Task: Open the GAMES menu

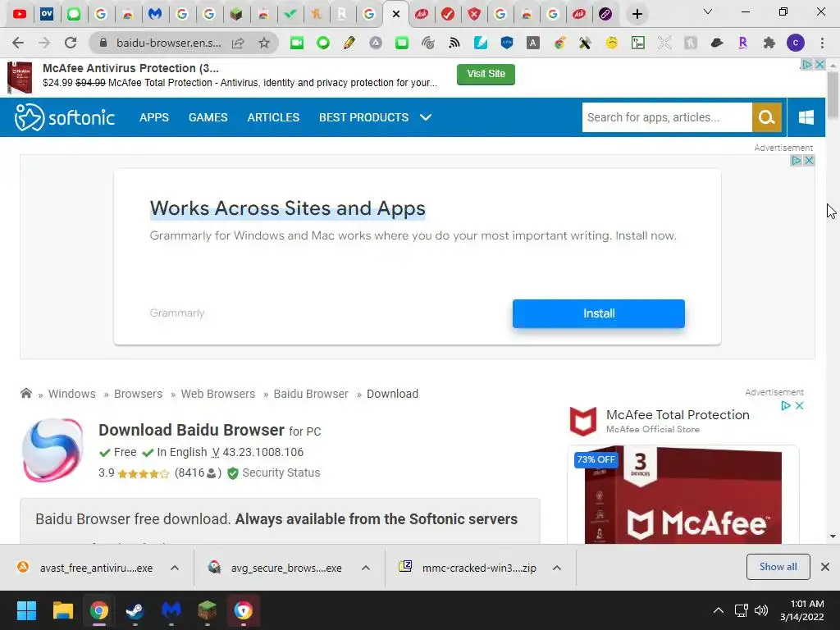Action: [x=208, y=117]
